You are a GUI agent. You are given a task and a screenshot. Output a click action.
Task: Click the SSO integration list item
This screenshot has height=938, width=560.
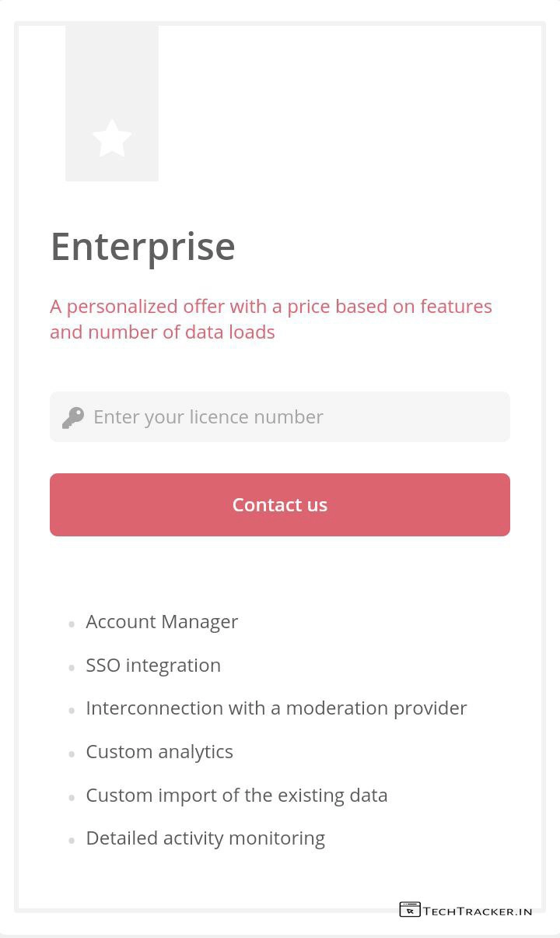pyautogui.click(x=153, y=666)
